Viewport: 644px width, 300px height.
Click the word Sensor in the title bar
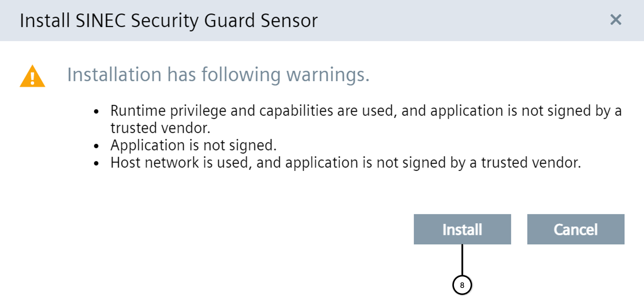tap(289, 21)
